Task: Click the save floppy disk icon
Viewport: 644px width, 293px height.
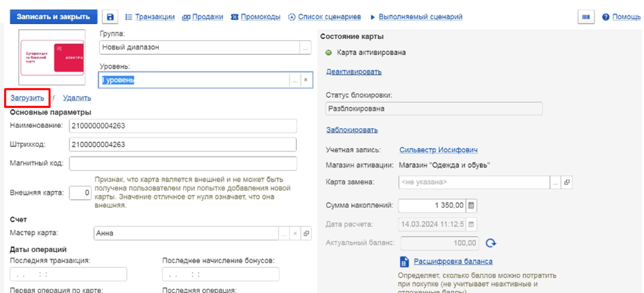Action: pyautogui.click(x=110, y=17)
